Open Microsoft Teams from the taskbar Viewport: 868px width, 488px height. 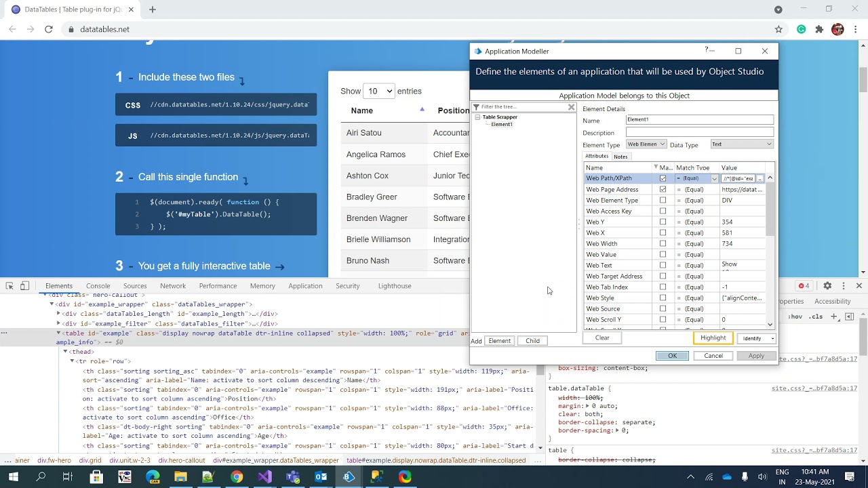(293, 476)
